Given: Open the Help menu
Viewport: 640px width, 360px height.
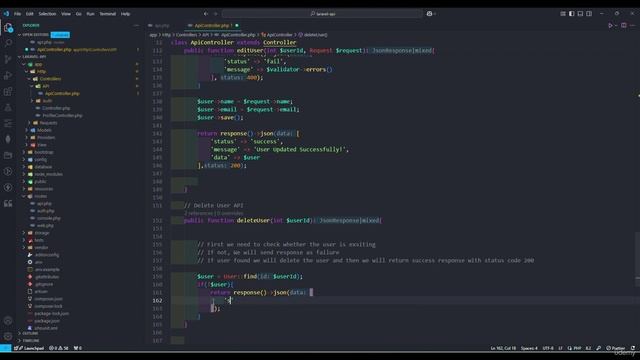Looking at the screenshot, I should click(125, 13).
